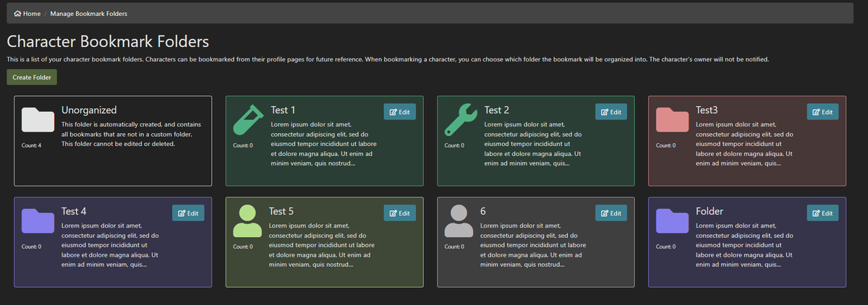Click the Count: 0 label in Test 1
This screenshot has width=868, height=305.
(243, 145)
